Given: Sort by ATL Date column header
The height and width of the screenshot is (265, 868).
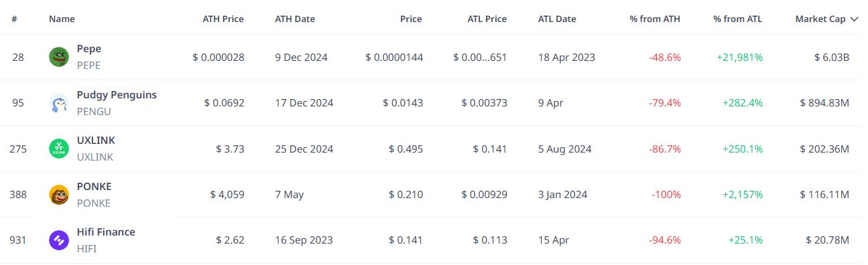Looking at the screenshot, I should coord(557,19).
